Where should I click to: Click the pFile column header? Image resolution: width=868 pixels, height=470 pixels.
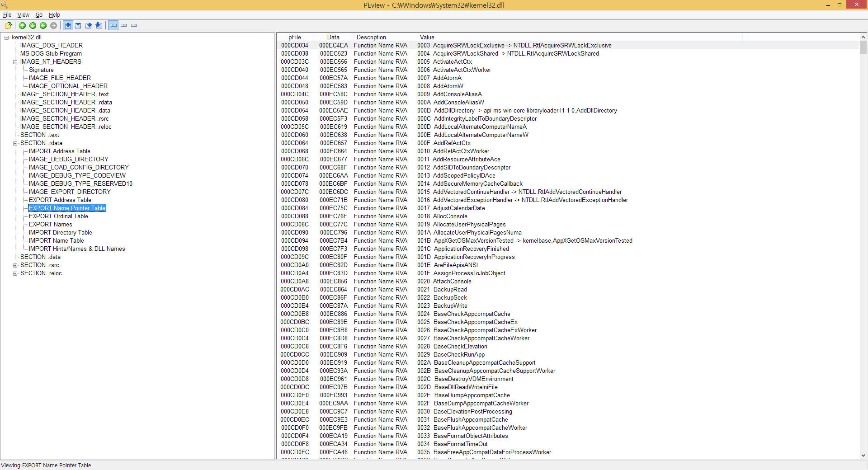point(295,38)
